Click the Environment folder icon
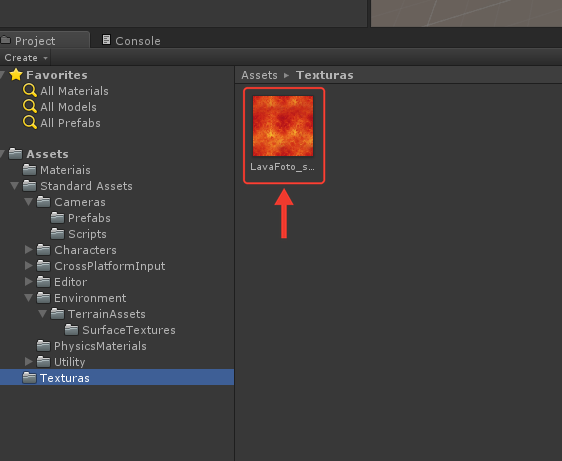562x461 pixels. coord(43,298)
